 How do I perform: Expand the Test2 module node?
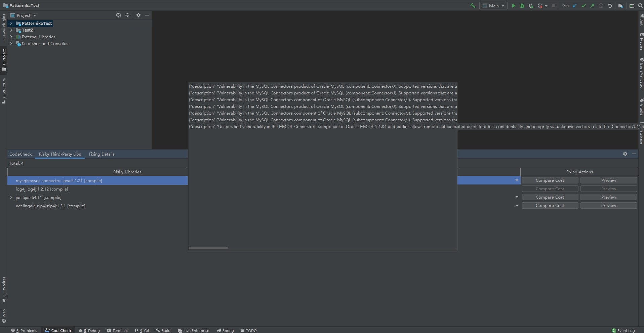coord(11,30)
